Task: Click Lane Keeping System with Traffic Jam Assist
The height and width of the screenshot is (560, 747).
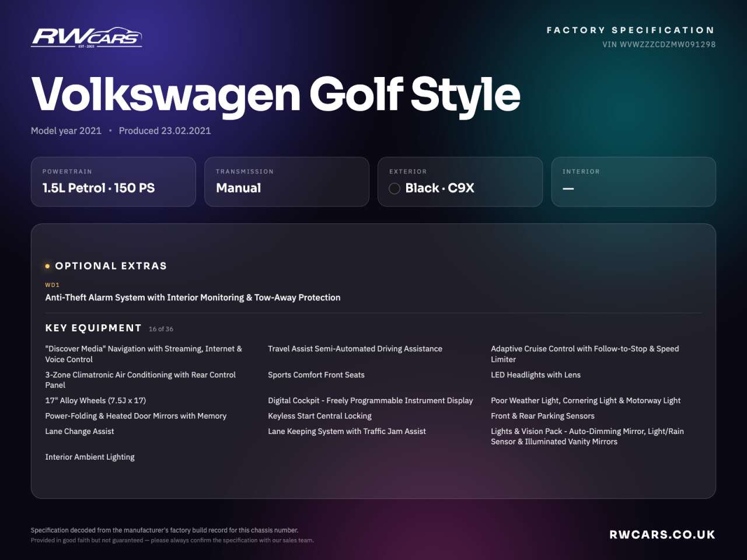Action: (x=347, y=432)
